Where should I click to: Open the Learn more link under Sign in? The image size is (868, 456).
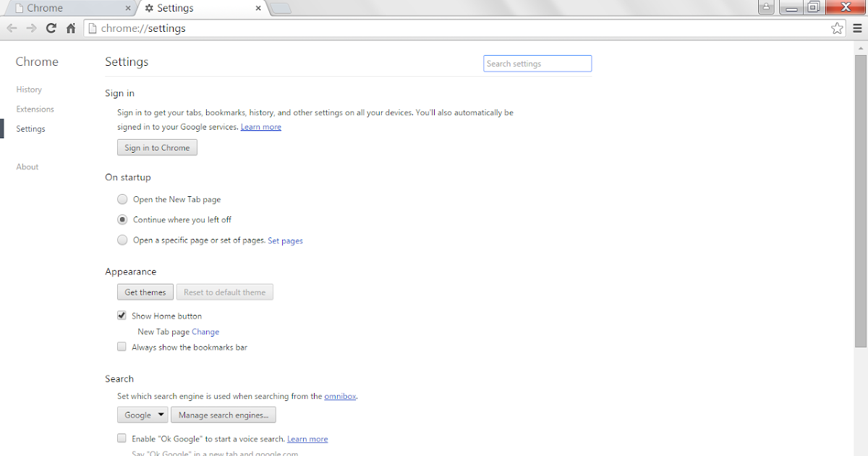pos(261,127)
